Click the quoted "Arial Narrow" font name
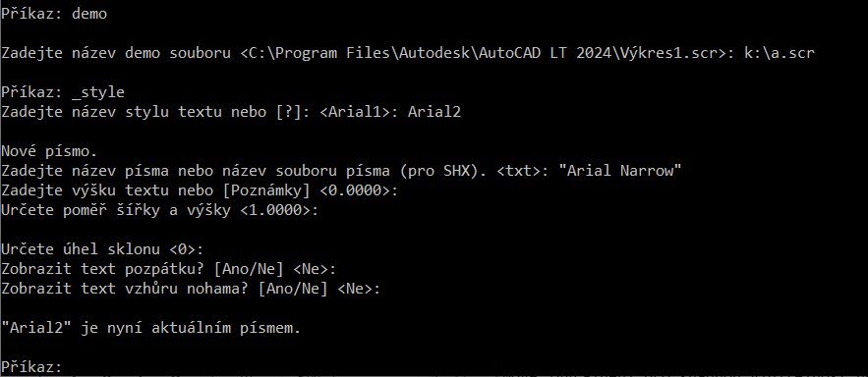The height and width of the screenshot is (377, 868). (620, 172)
